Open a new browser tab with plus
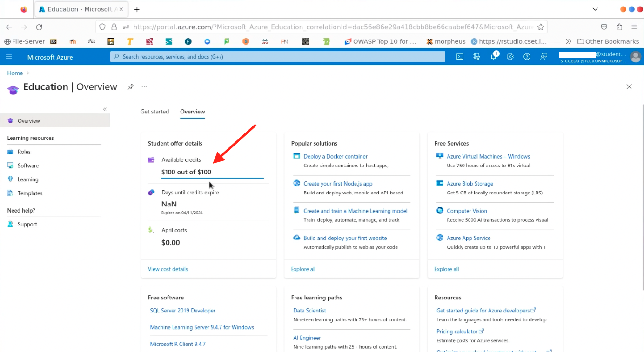The height and width of the screenshot is (352, 644). click(x=137, y=9)
